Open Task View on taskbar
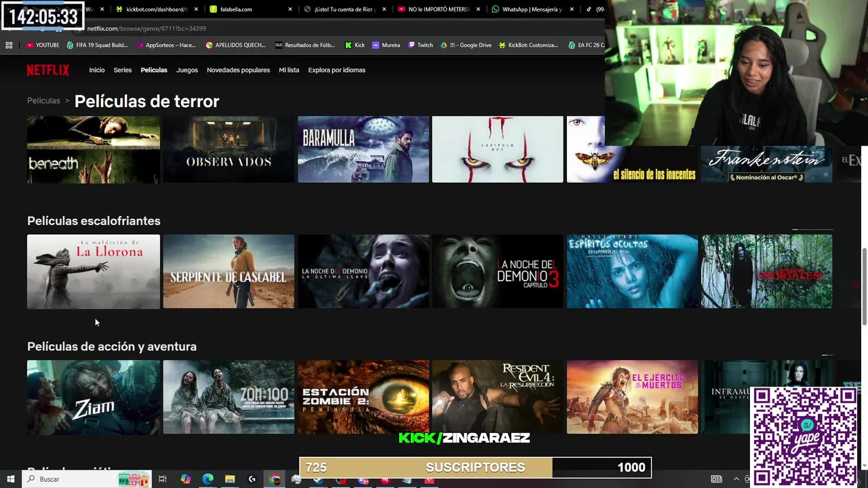The width and height of the screenshot is (868, 488). 163,479
